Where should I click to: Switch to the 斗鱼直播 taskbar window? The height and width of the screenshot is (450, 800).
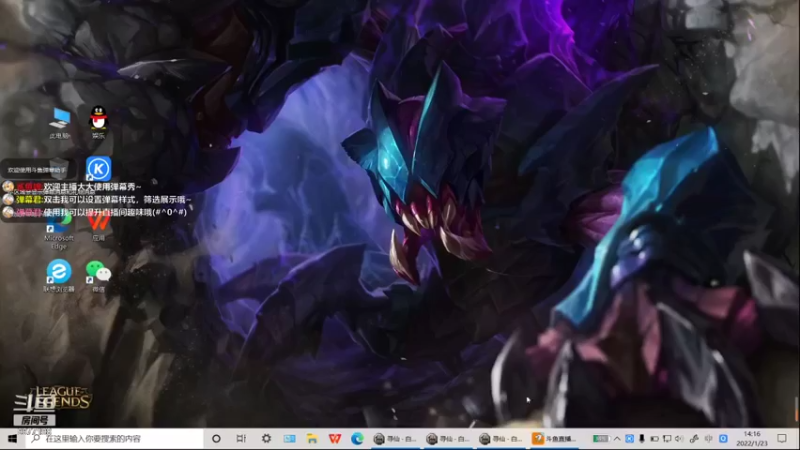click(555, 438)
